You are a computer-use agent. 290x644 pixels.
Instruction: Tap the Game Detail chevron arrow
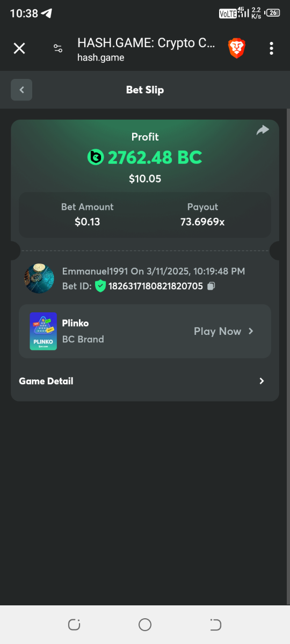pos(262,381)
